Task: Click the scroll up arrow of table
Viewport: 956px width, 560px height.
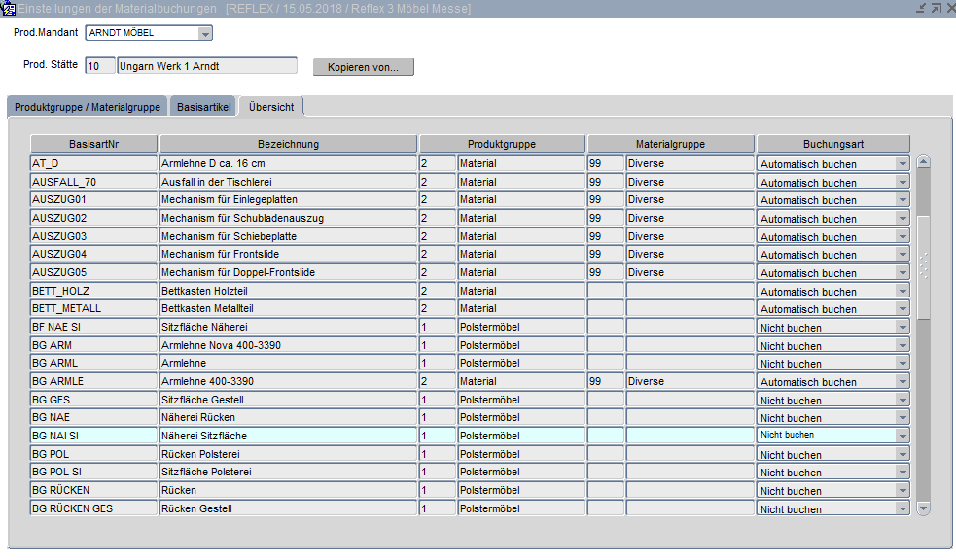Action: click(x=924, y=162)
